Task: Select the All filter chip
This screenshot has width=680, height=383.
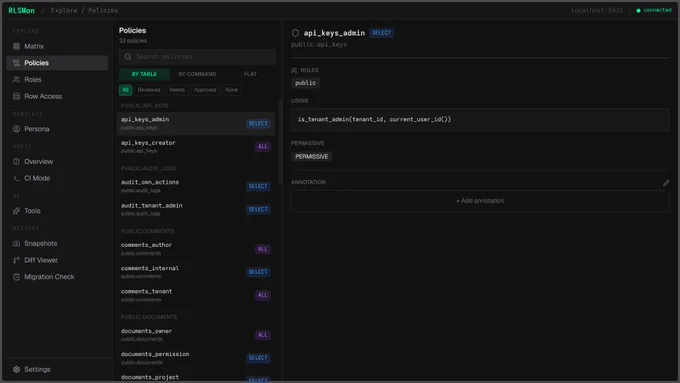Action: 125,90
